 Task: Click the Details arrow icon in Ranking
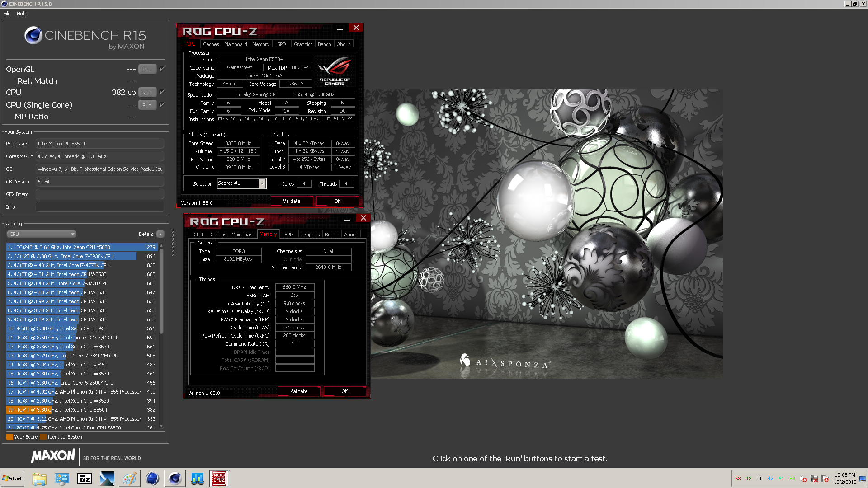click(160, 234)
